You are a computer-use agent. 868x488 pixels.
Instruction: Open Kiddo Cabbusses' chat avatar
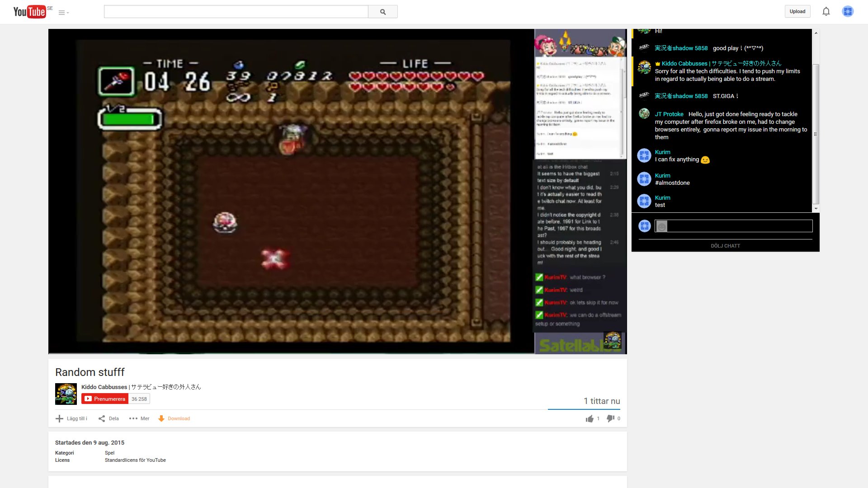(644, 67)
